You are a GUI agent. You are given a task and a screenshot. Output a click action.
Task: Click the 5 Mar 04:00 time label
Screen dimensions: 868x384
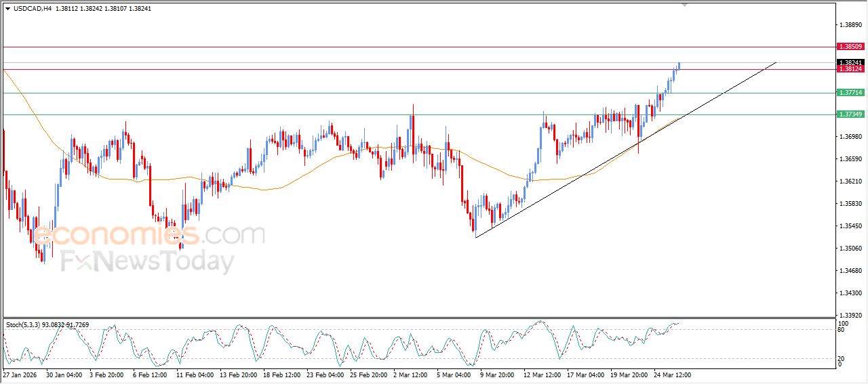pyautogui.click(x=454, y=374)
